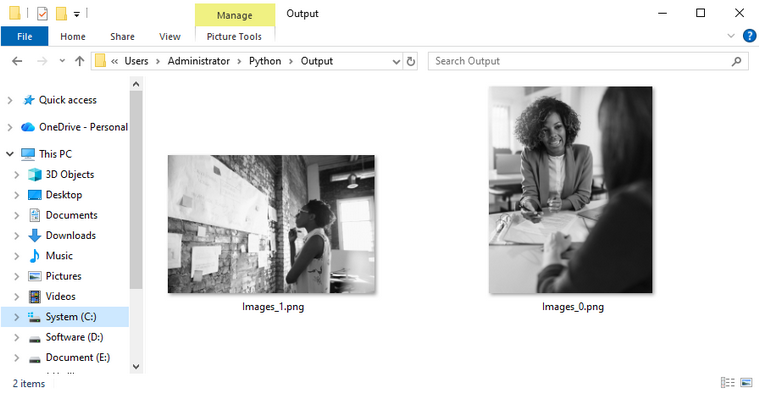760x394 pixels.
Task: Expand the System (C:) drive node
Action: (16, 317)
